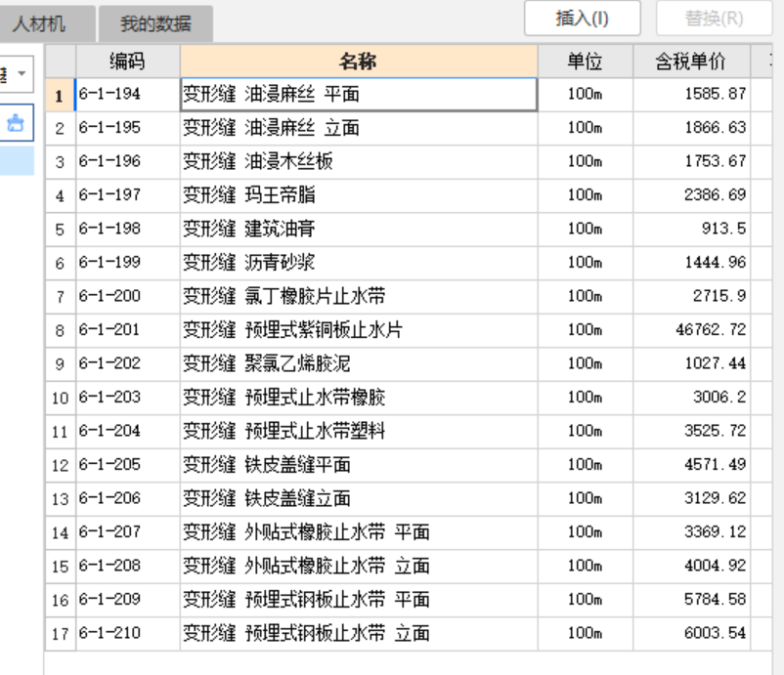This screenshot has width=784, height=675.
Task: Click code cell 6-1-200
Action: point(127,296)
